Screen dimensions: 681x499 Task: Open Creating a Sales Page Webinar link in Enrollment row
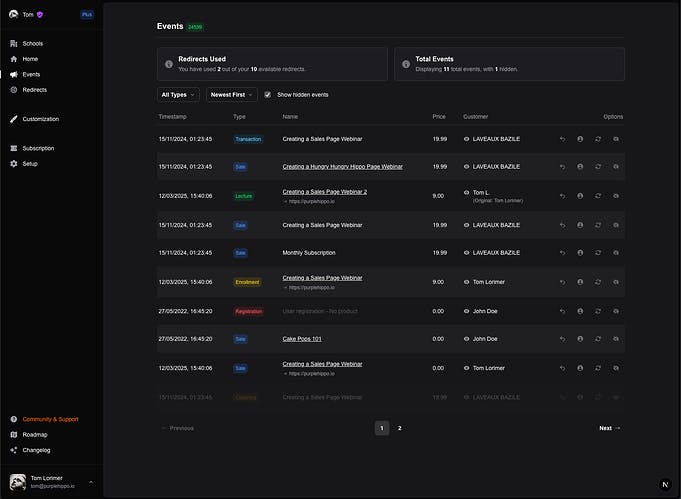pyautogui.click(x=322, y=278)
